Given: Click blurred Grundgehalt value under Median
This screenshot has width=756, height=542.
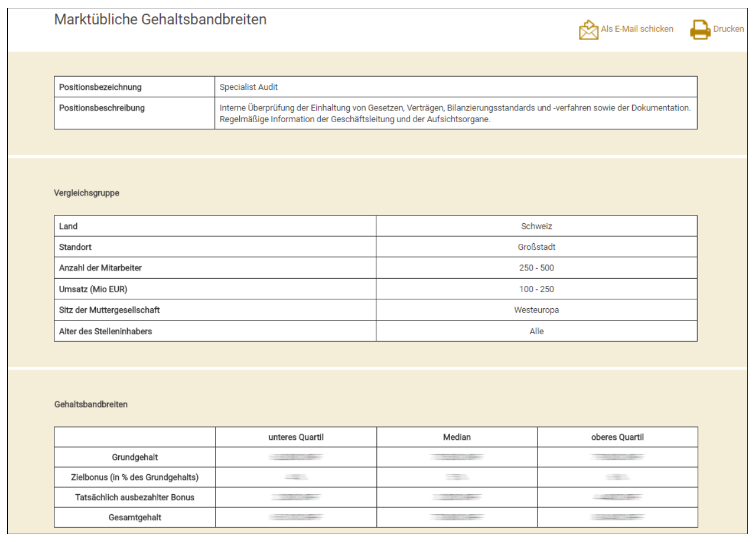Looking at the screenshot, I should 457,457.
